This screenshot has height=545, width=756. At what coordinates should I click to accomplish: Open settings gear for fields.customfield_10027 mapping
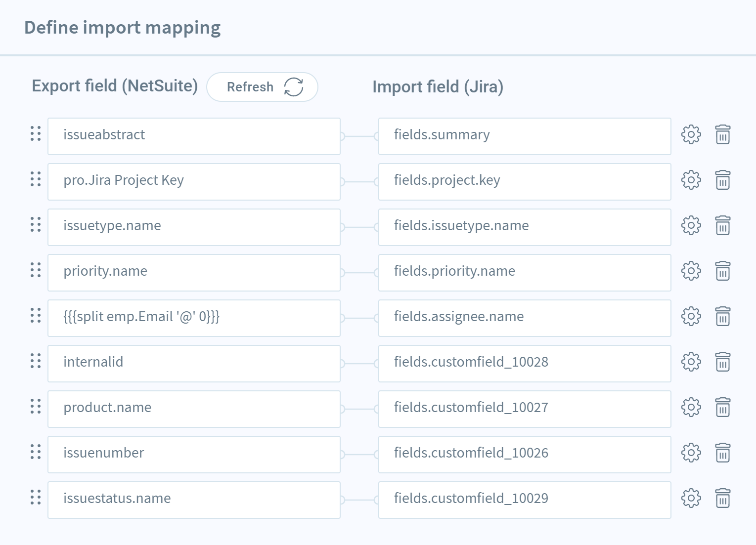click(691, 407)
